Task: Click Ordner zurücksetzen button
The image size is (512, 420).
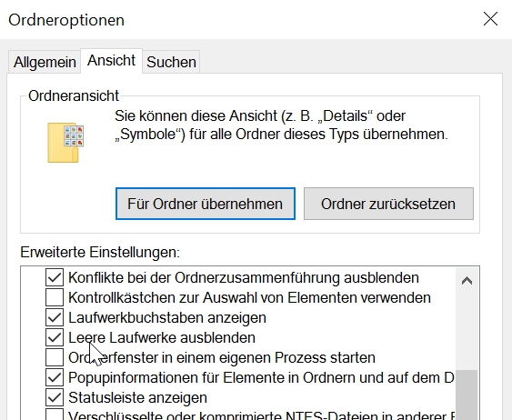Action: 388,204
